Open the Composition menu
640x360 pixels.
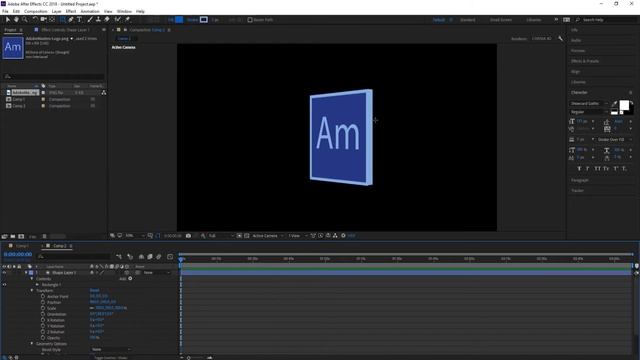pos(36,11)
